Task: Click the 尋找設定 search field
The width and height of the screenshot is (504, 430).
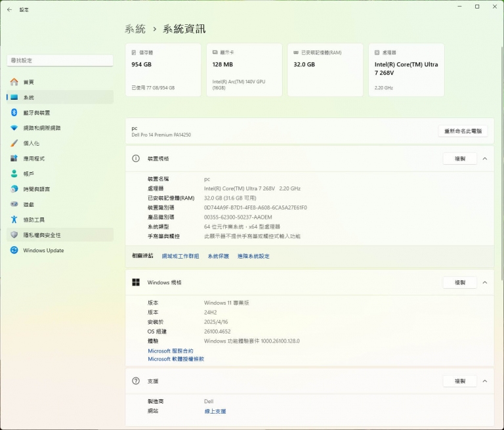Action: [x=60, y=60]
